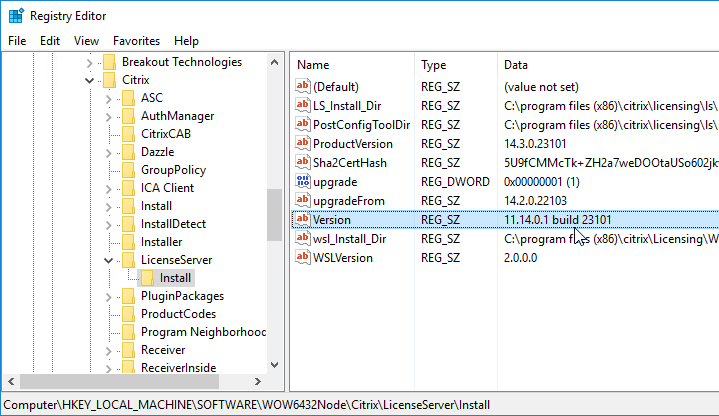Expand the PluginPackages key
Viewport: 719px width, 416px height.
[x=108, y=297]
